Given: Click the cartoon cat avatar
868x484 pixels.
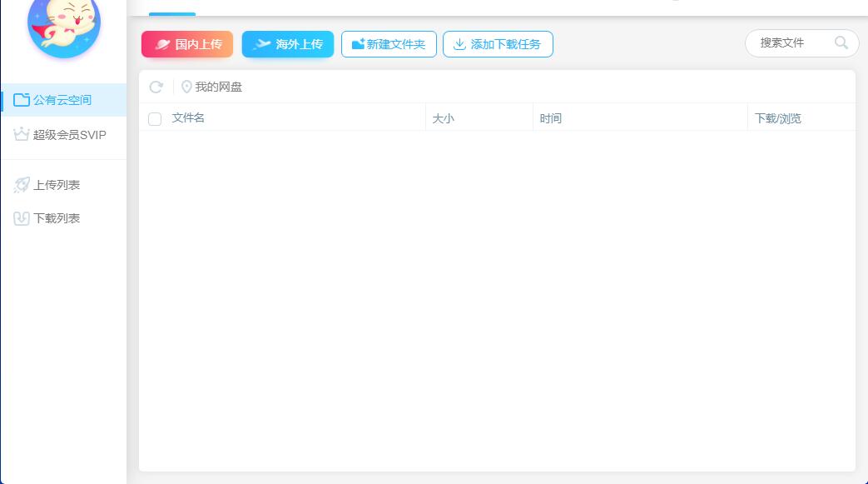Looking at the screenshot, I should tap(63, 26).
